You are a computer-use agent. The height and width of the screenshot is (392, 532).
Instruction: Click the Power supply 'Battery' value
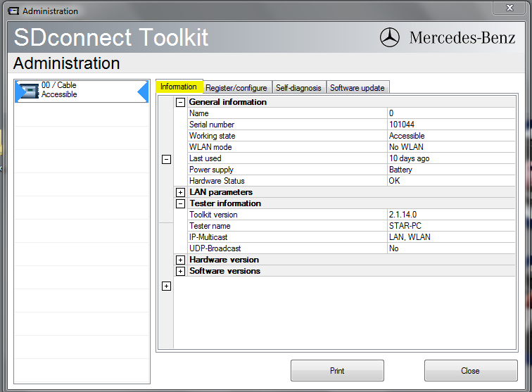400,170
